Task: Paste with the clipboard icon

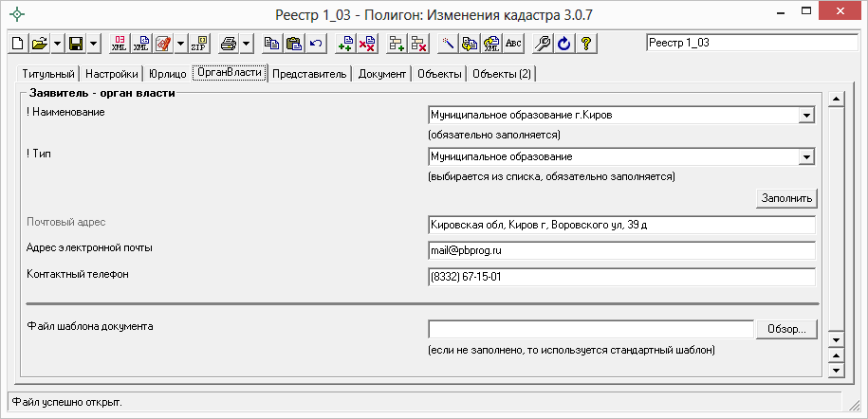Action: click(294, 44)
